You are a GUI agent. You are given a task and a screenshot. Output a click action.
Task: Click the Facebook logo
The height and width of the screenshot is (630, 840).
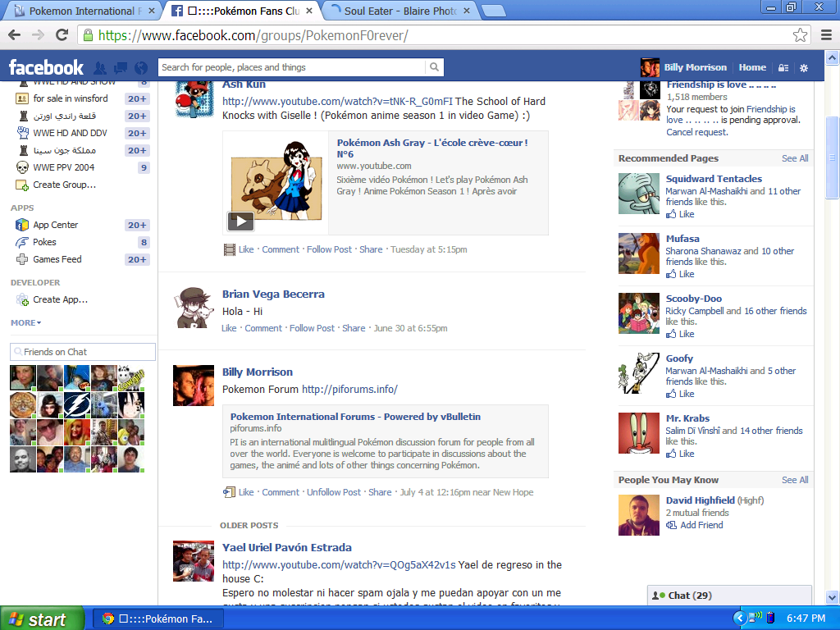46,67
